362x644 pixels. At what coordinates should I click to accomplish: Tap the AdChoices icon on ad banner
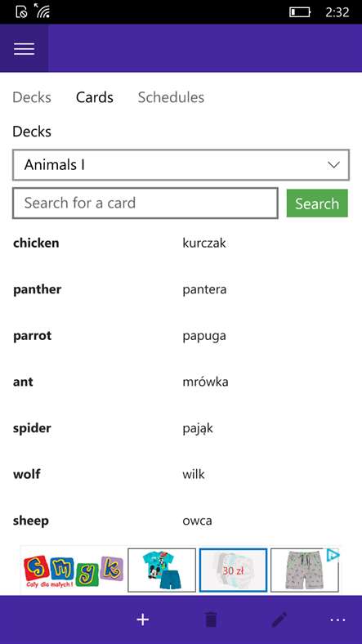point(333,555)
